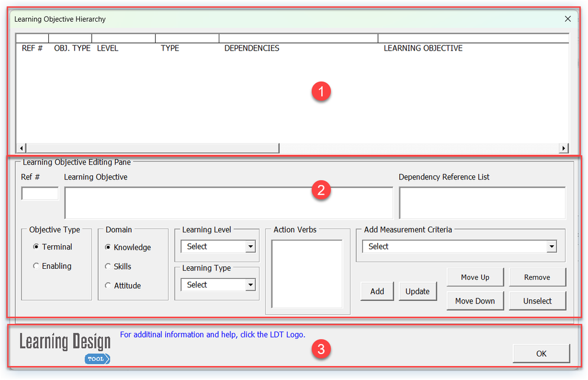
Task: Choose Knowledge in the Domain group
Action: click(108, 247)
